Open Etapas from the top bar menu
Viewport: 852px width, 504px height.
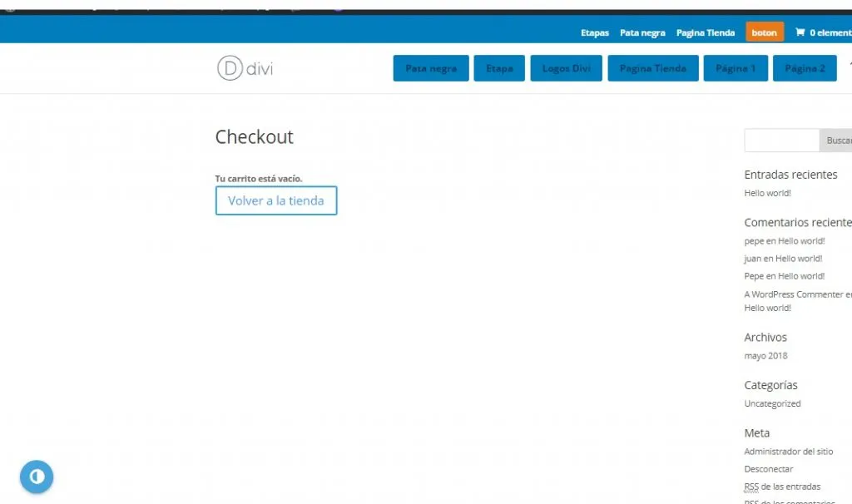(594, 32)
